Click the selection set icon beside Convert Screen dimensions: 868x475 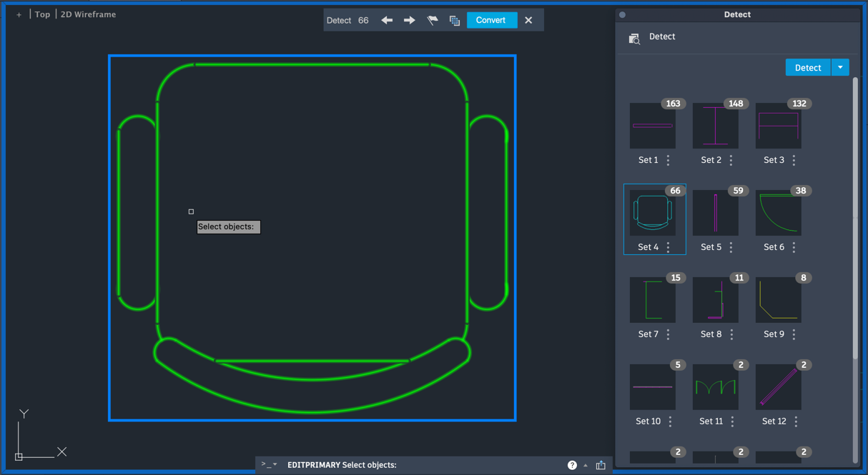[x=455, y=20]
